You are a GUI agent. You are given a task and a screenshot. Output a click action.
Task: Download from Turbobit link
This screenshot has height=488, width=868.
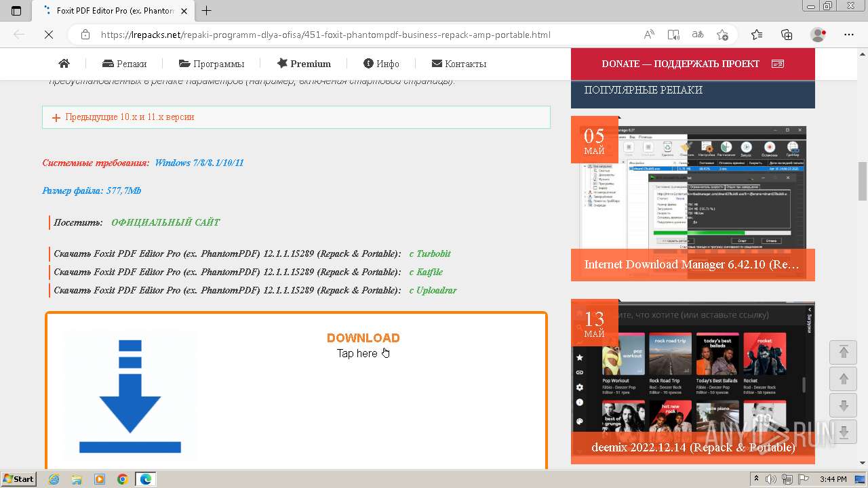pyautogui.click(x=430, y=253)
